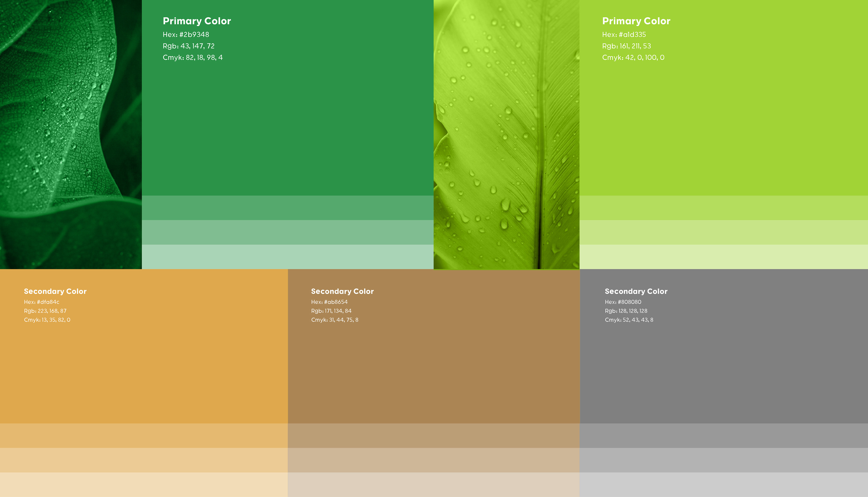
Task: Click the Hex #a1d335 text
Action: tap(624, 34)
